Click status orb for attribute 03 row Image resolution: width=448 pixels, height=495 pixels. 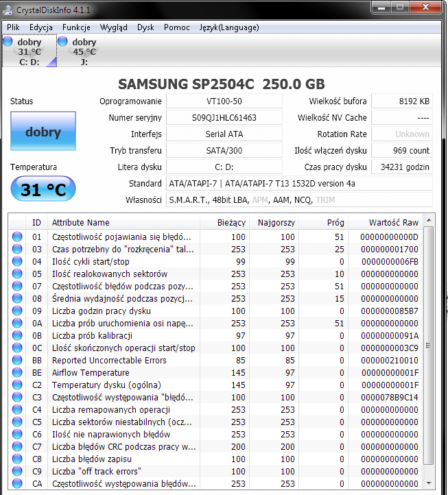click(17, 249)
